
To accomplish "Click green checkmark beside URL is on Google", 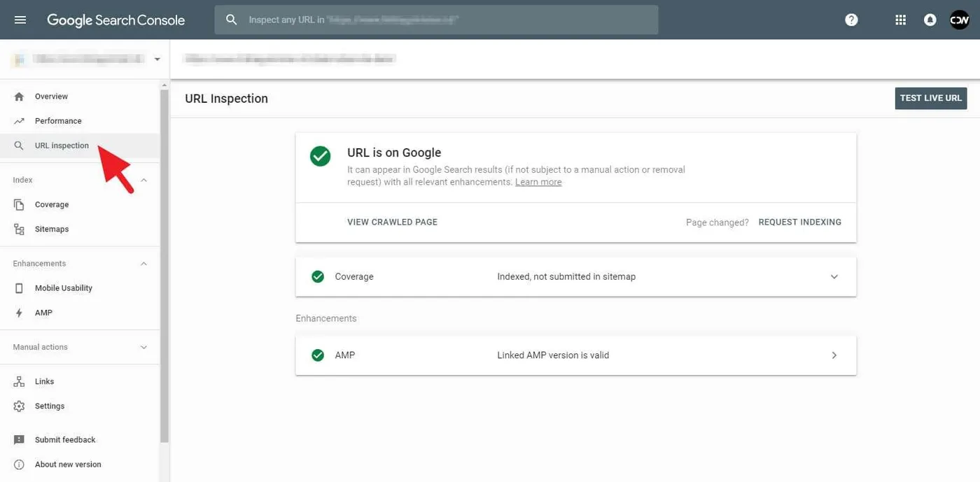I will click(321, 156).
